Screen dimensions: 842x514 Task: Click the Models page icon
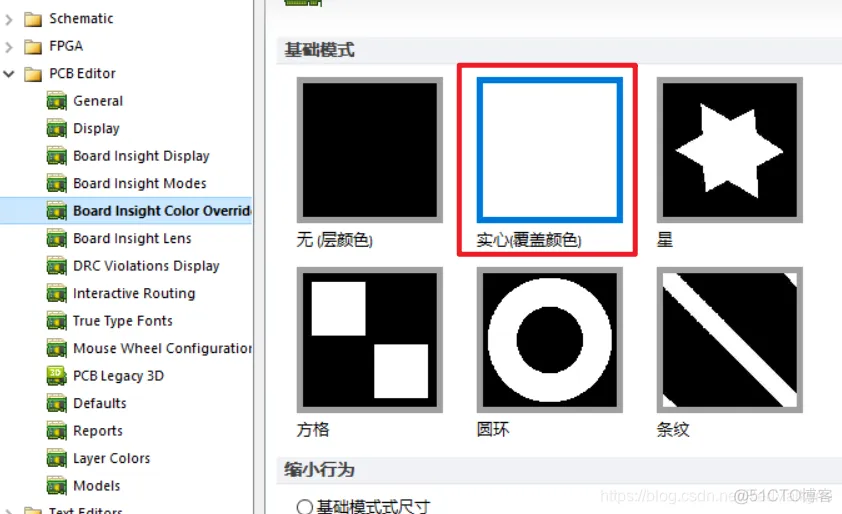tap(57, 486)
